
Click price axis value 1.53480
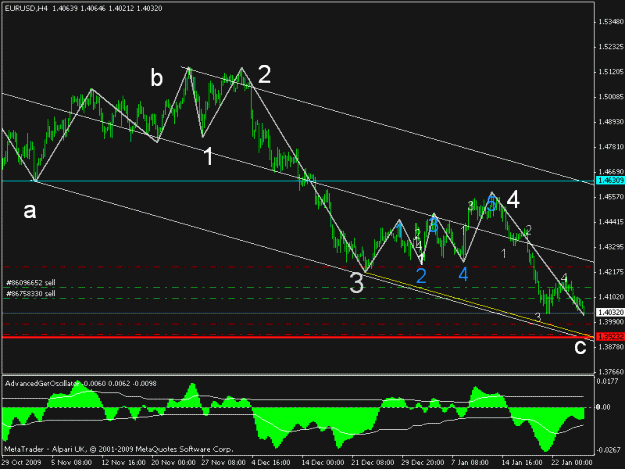(x=611, y=22)
